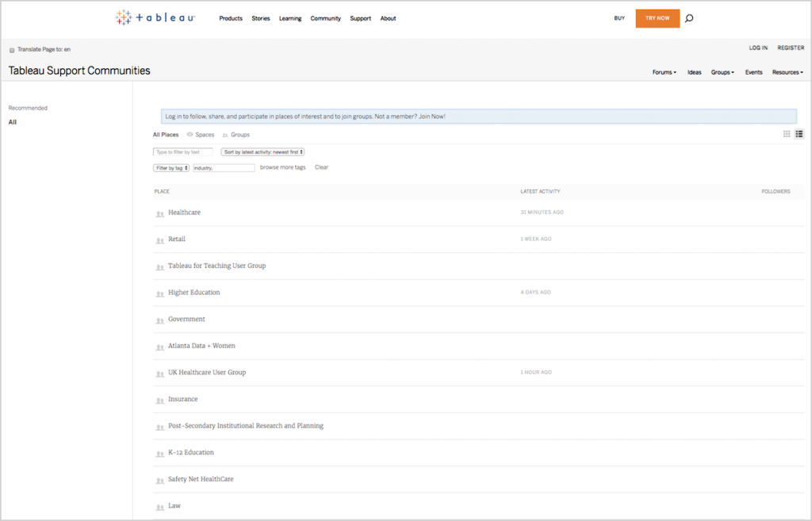The width and height of the screenshot is (812, 521).
Task: Click into the filter by text field
Action: coord(182,151)
